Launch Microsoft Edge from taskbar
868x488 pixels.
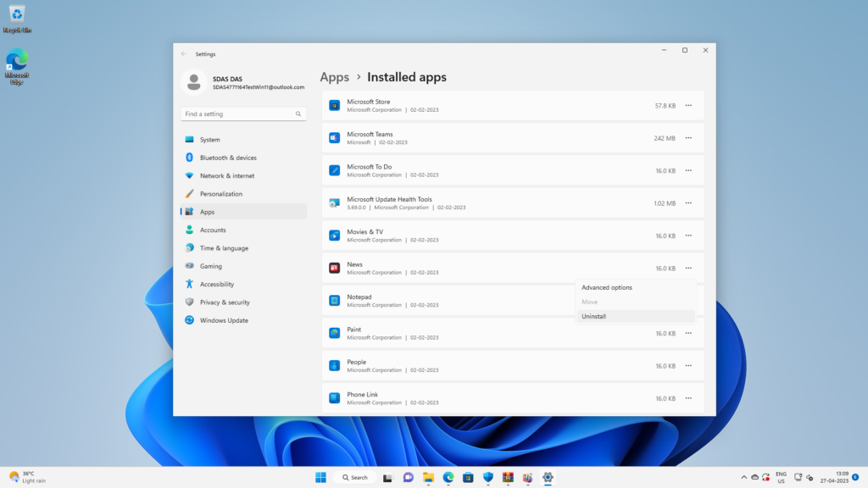(448, 478)
